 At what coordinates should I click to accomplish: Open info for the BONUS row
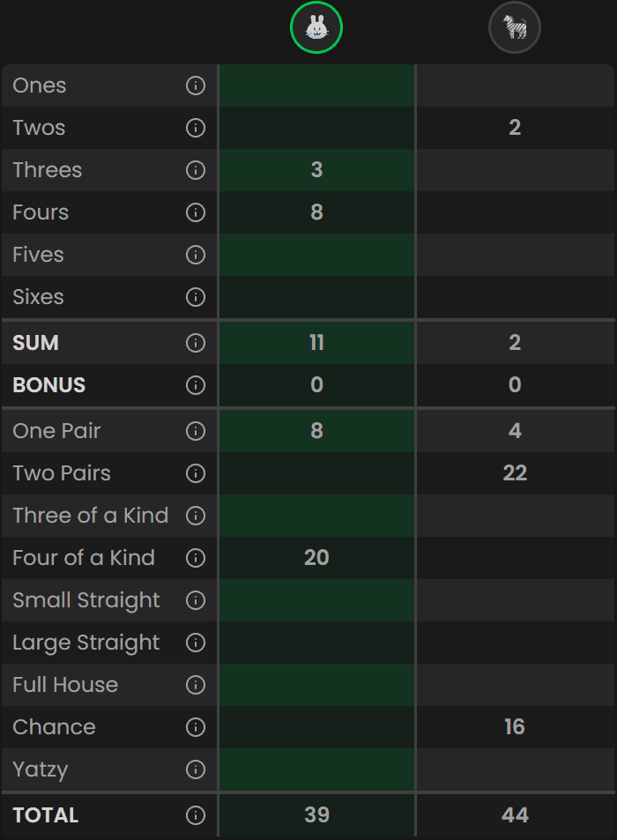point(196,385)
